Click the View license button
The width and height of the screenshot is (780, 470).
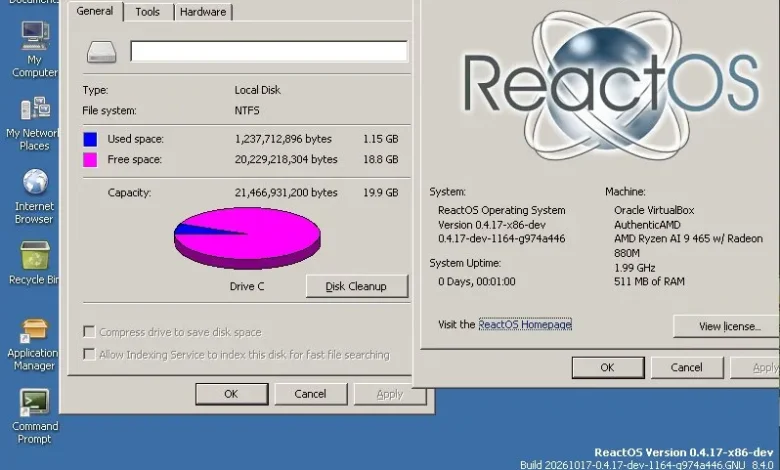[726, 326]
